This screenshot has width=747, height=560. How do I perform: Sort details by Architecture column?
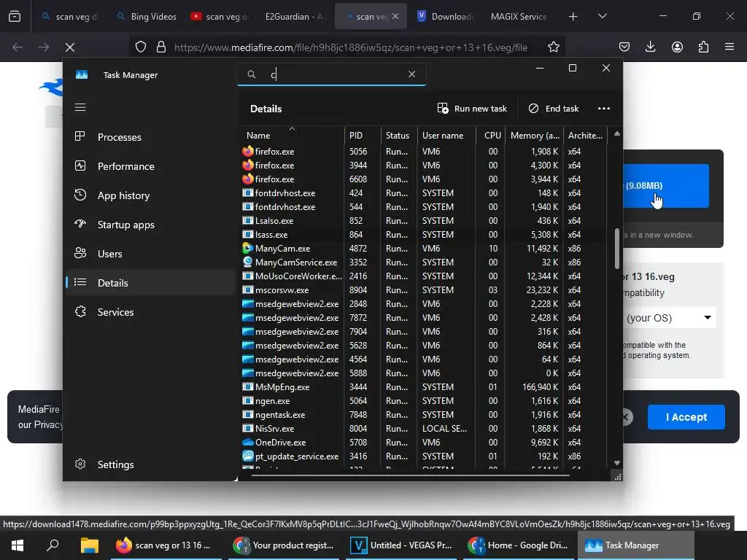(585, 135)
